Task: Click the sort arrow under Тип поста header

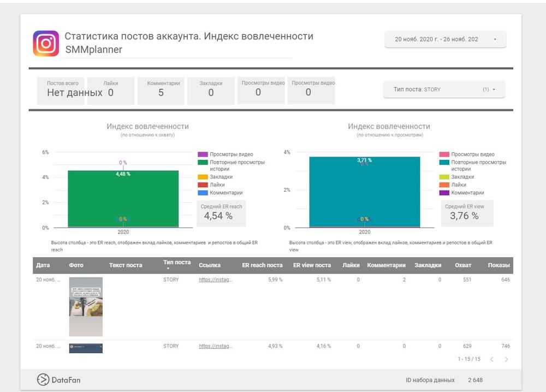Action: click(x=168, y=269)
